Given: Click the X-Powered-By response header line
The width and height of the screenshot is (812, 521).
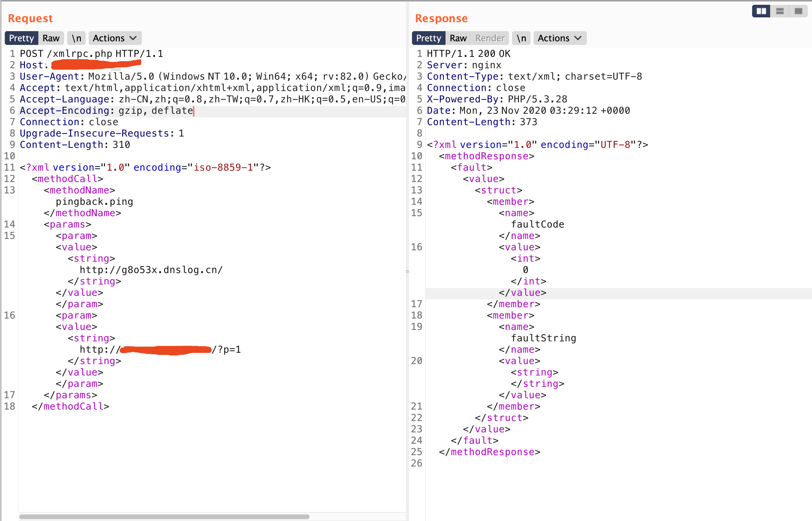Looking at the screenshot, I should click(x=497, y=99).
